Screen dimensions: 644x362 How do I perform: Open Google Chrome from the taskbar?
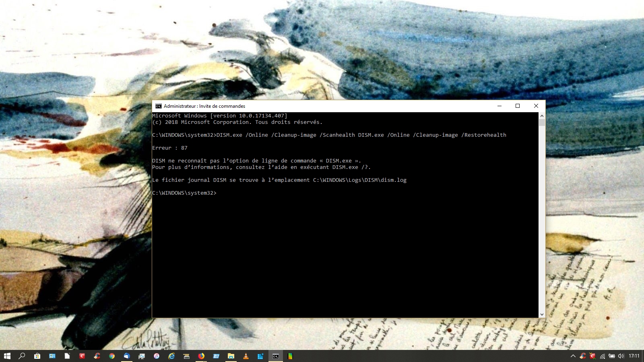coord(112,356)
